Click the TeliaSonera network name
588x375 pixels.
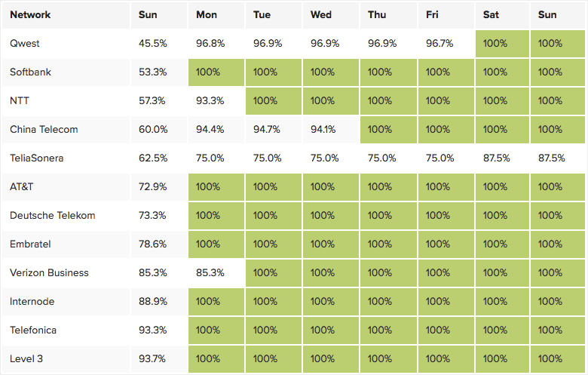pyautogui.click(x=37, y=158)
